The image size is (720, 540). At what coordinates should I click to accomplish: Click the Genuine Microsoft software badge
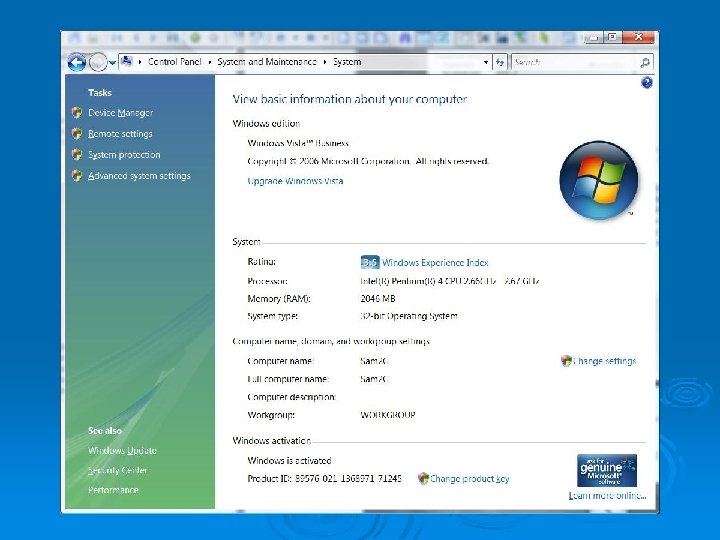(607, 470)
